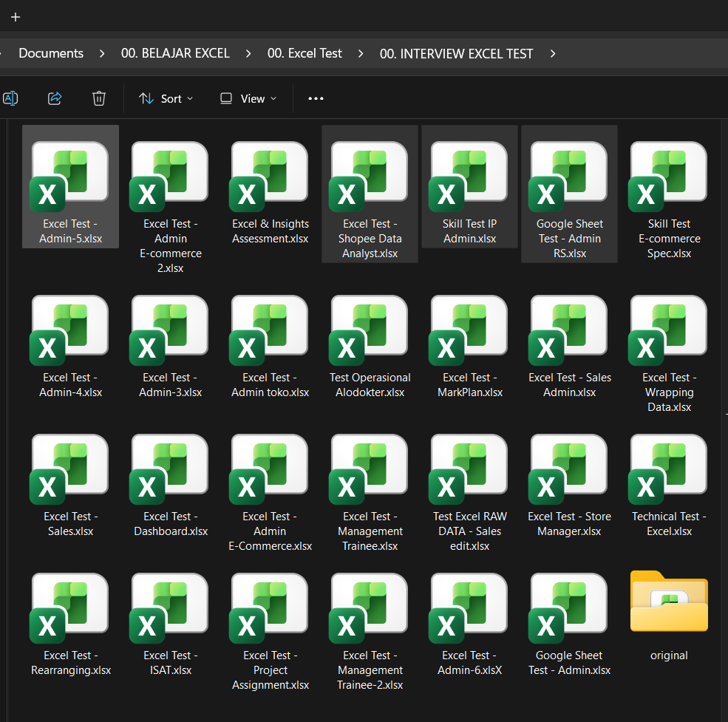
Task: Select Excel Test - Admin toko.xlsx icon
Action: click(269, 330)
